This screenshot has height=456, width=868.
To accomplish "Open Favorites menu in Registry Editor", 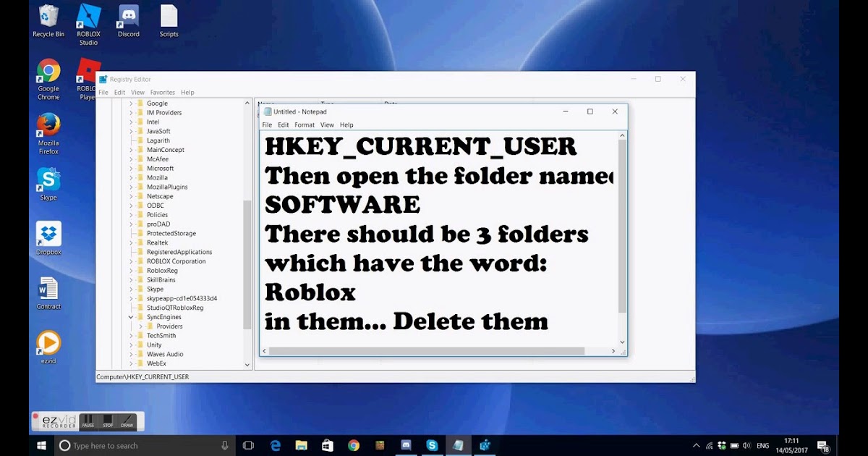I will point(163,93).
